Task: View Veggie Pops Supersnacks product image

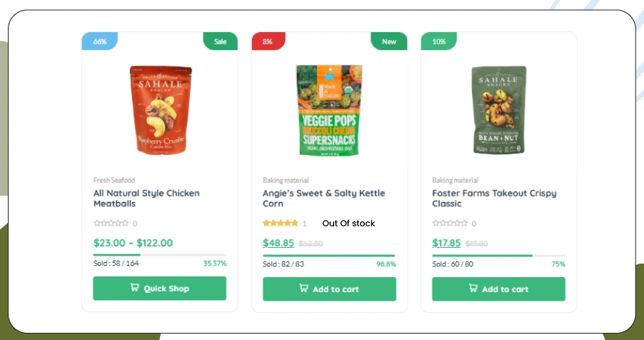Action: 329,109
